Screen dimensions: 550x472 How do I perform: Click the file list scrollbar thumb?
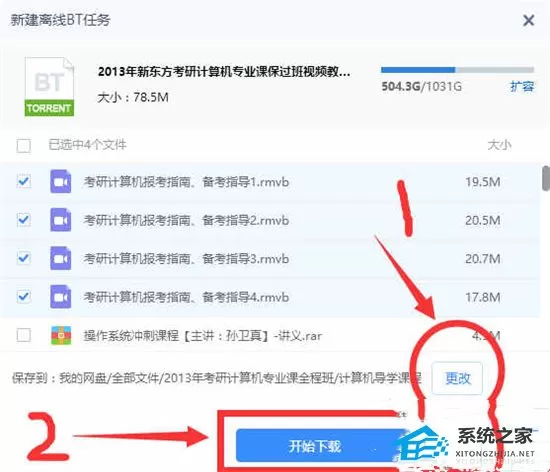(546, 178)
